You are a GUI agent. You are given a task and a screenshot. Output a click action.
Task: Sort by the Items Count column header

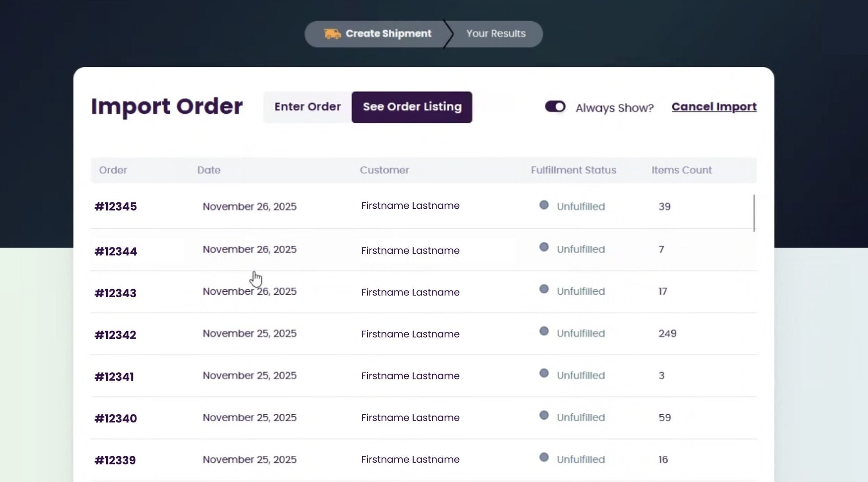(x=682, y=170)
